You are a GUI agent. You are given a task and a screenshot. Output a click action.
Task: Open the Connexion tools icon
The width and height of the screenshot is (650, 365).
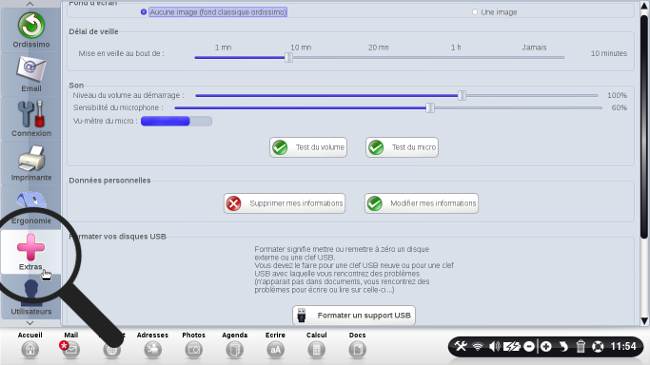[31, 119]
